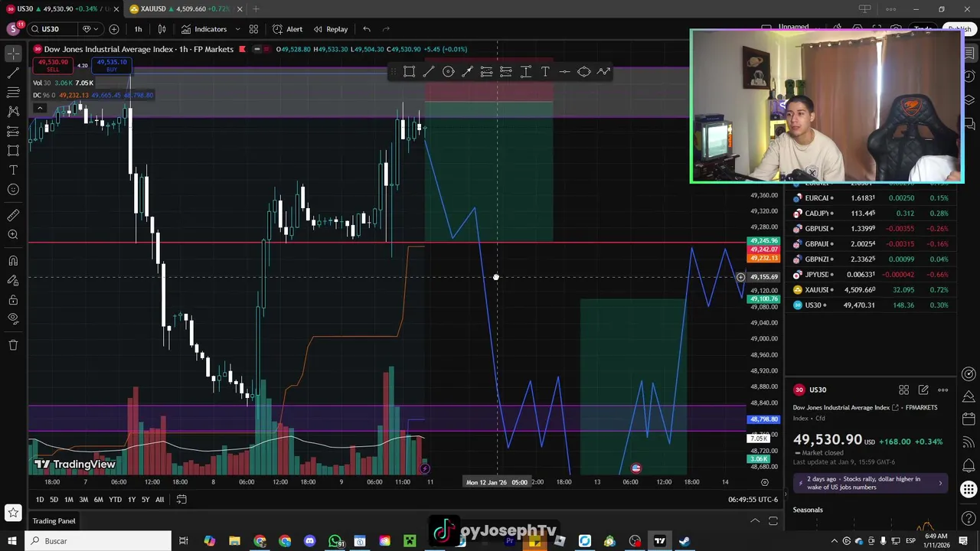
Task: Open the layout setup grid icon
Action: (x=253, y=29)
